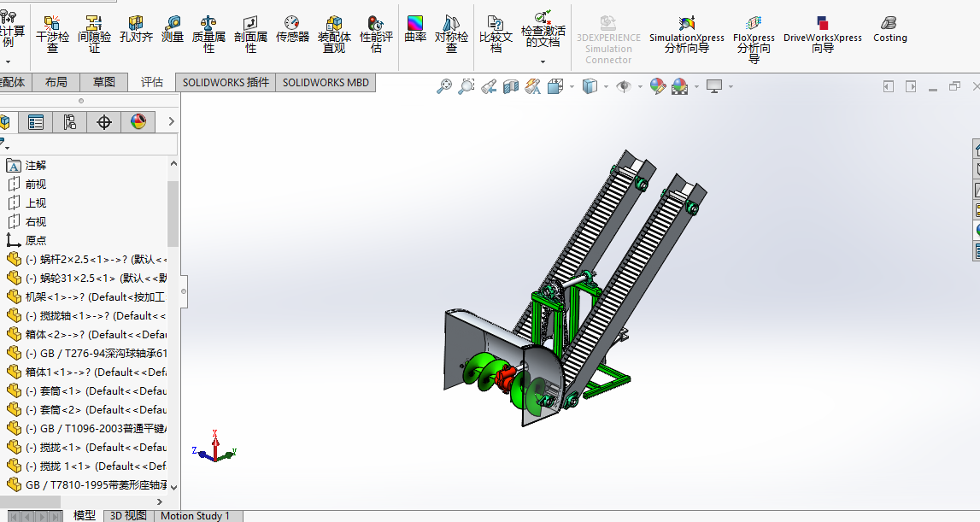Select the 模型 bottom tab
This screenshot has height=522, width=980.
(x=84, y=516)
